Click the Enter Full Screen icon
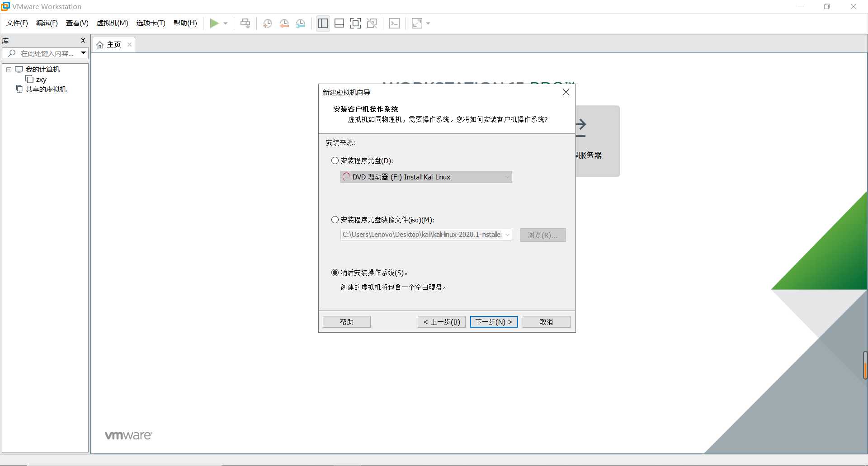Image resolution: width=868 pixels, height=466 pixels. [x=355, y=24]
